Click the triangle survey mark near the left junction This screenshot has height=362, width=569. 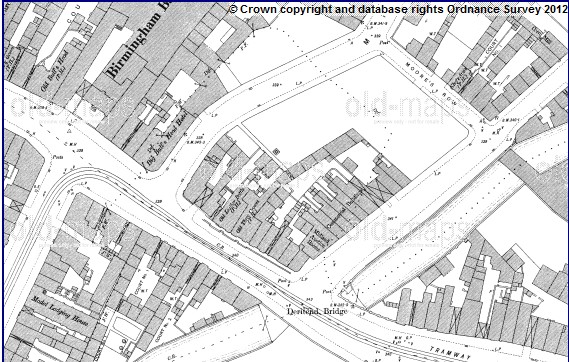[69, 131]
